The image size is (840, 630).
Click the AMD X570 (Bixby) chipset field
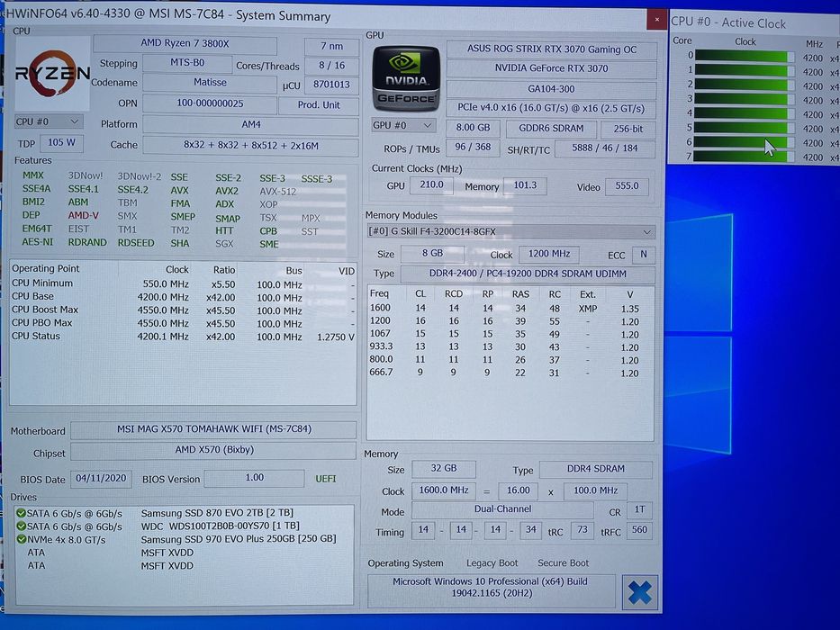[x=213, y=450]
